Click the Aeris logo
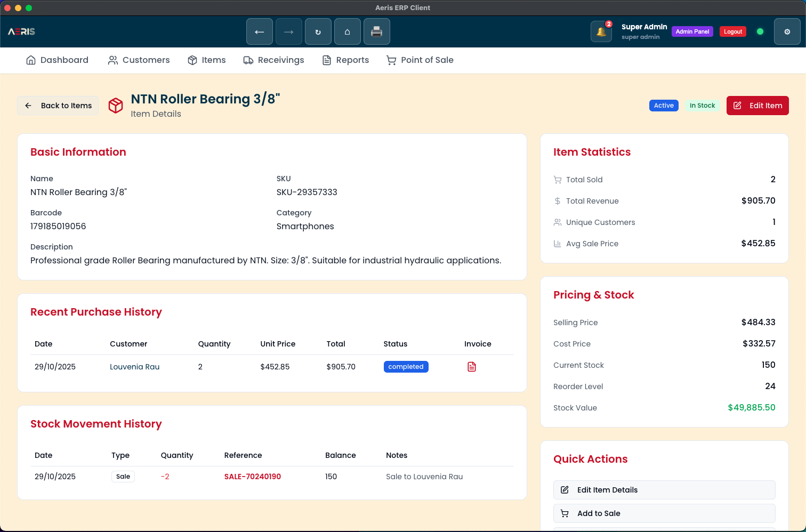This screenshot has width=806, height=532. tap(21, 32)
